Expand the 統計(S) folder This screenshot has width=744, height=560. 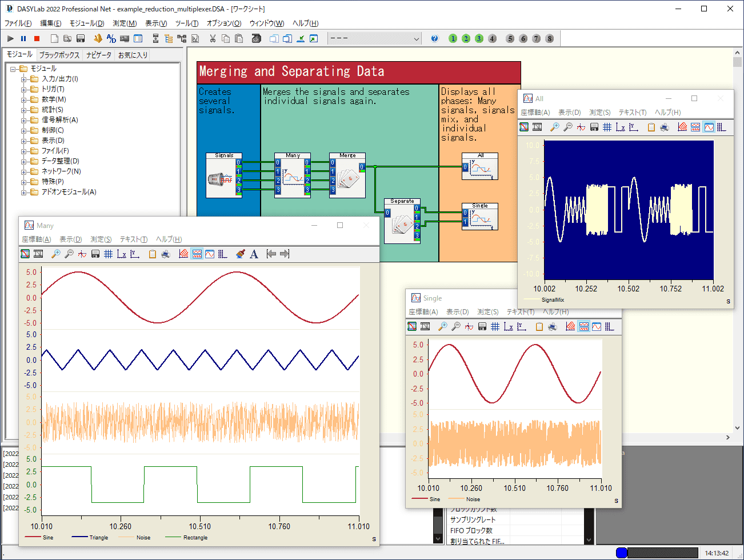[24, 110]
